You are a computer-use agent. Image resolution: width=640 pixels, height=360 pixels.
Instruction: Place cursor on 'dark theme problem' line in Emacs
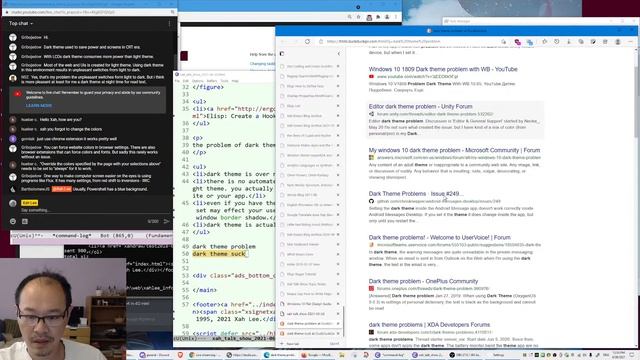224,247
